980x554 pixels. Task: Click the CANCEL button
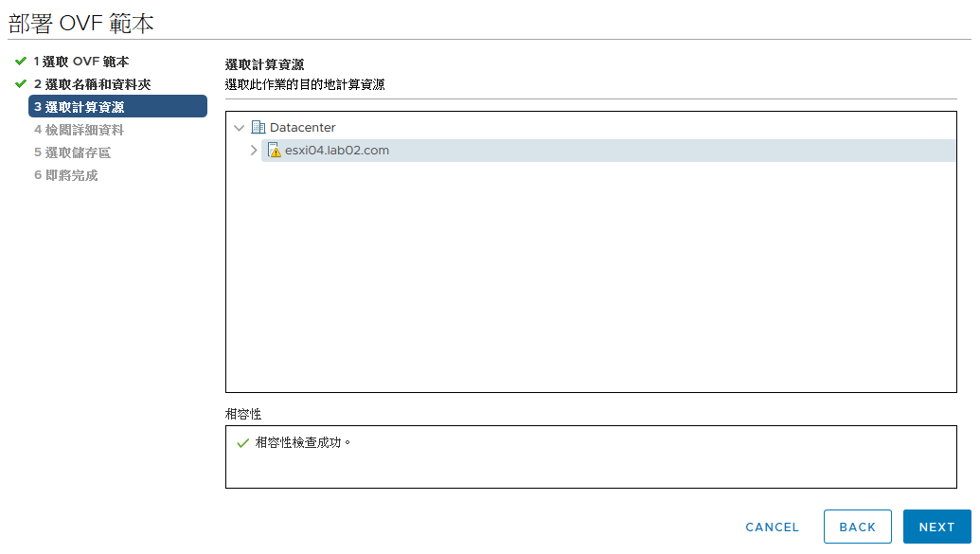(772, 527)
